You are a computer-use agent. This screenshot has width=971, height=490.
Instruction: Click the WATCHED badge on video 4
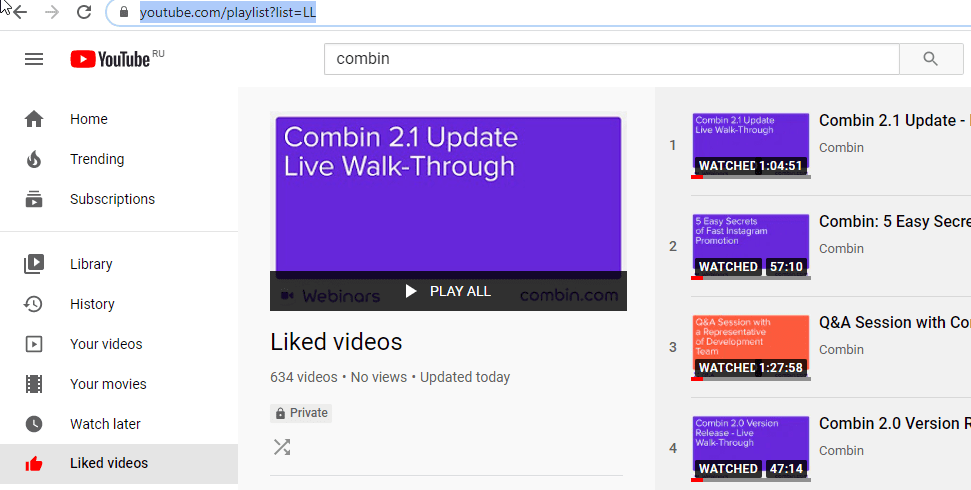pos(728,469)
